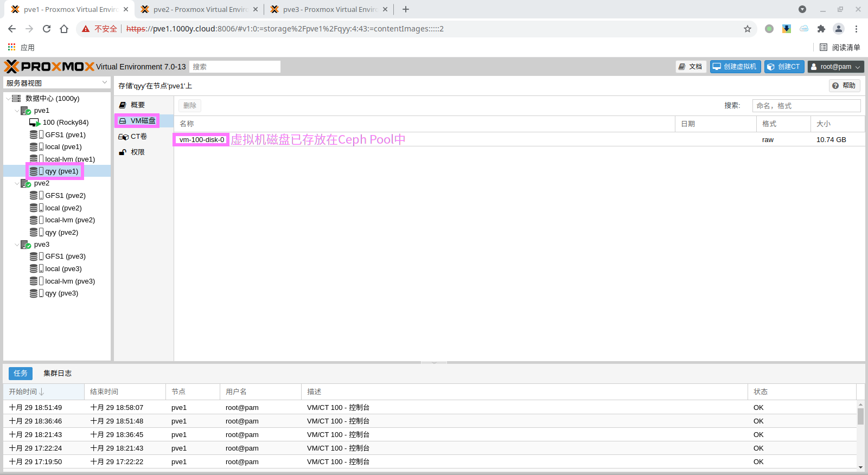Open the browser extensions puzzle icon
The width and height of the screenshot is (868, 475).
click(821, 29)
